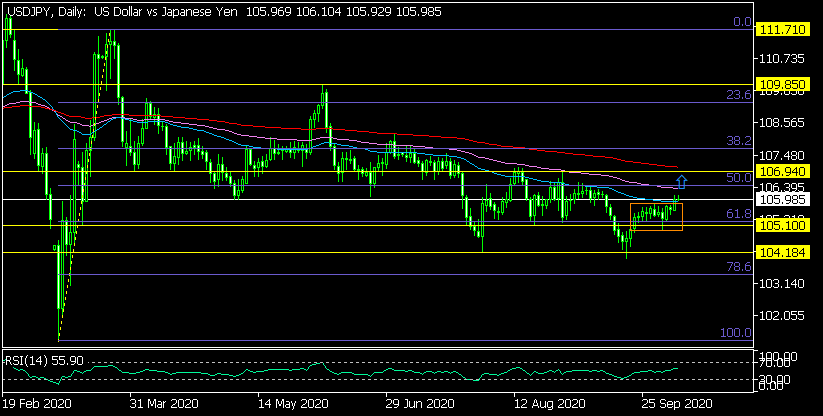Select the 106.940 yellow price label
The image size is (823, 416).
click(783, 171)
